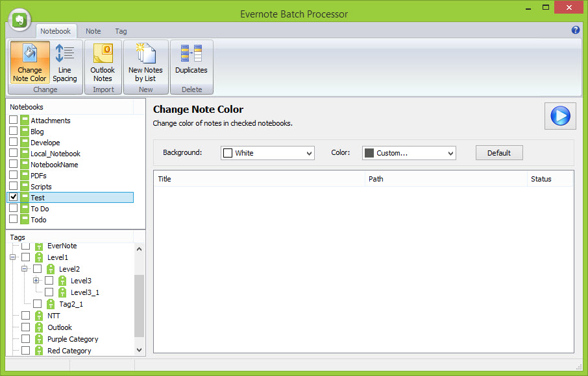Screen dimensions: 588x376
Task: Click the EverNote tag icon
Action: pyautogui.click(x=39, y=246)
